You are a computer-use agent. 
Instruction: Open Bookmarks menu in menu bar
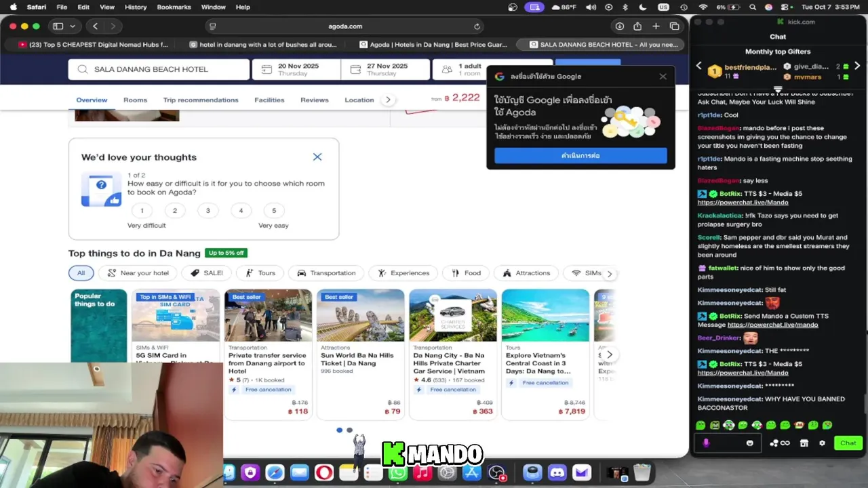point(174,7)
